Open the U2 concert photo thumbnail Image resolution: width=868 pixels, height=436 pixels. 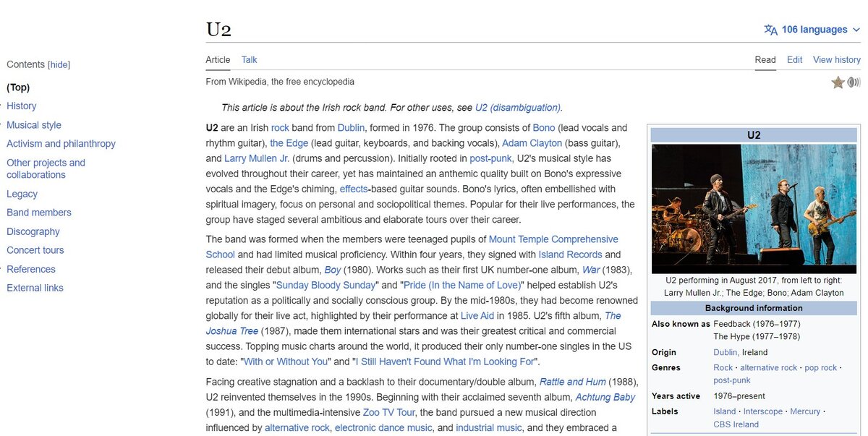pos(754,208)
